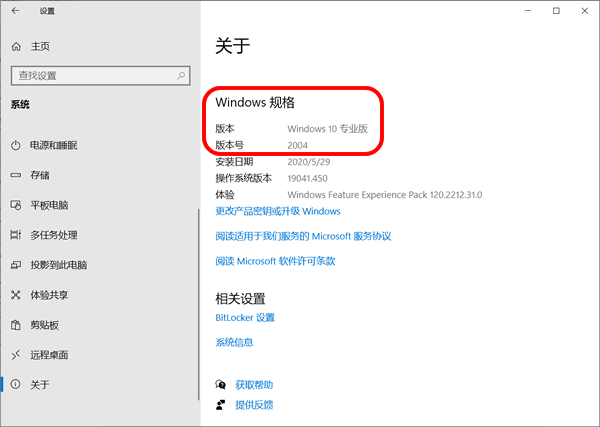
Task: Click the projection icon beside 投影到此电脑
Action: tap(16, 265)
